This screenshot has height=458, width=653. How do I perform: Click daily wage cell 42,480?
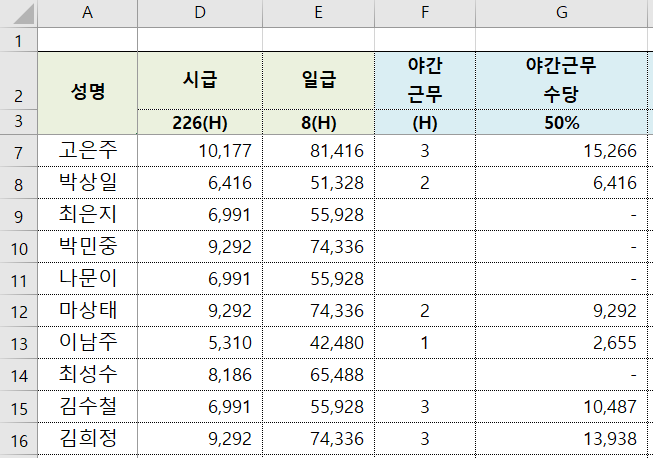coord(319,343)
